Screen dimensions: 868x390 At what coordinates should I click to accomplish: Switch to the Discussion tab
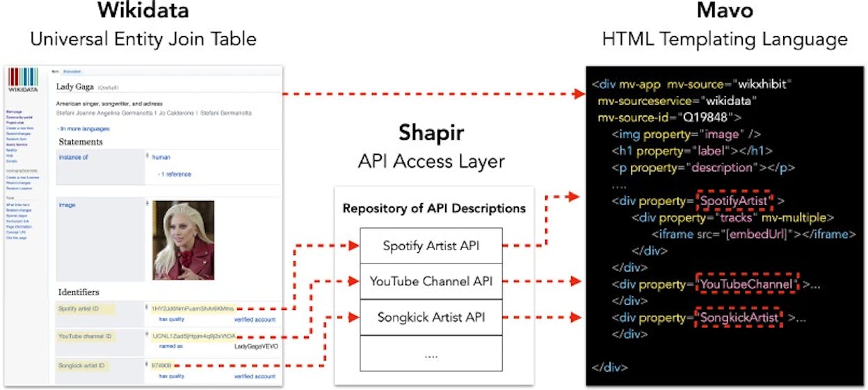coord(72,72)
